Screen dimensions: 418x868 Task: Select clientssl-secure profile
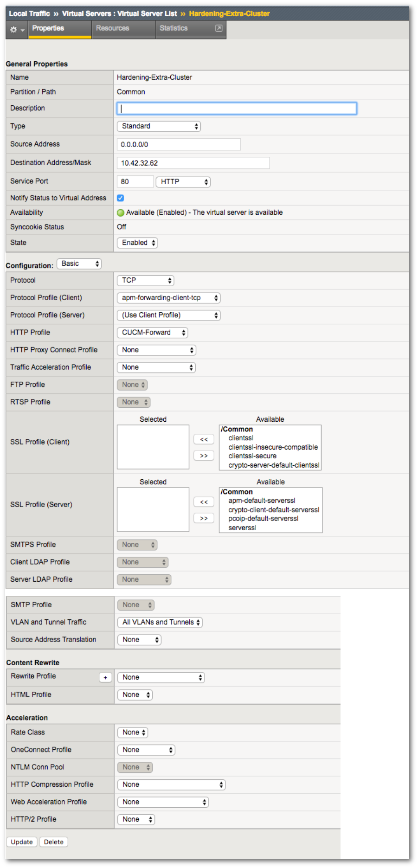point(252,456)
